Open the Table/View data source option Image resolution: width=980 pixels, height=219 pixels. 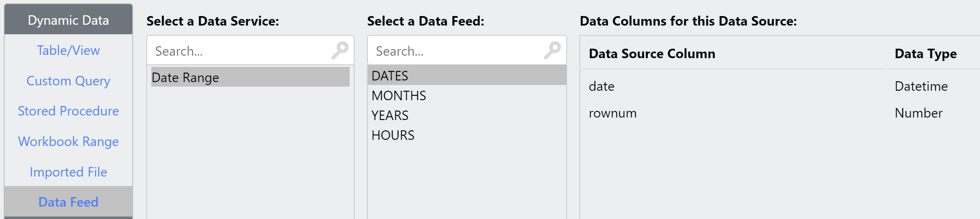tap(68, 50)
